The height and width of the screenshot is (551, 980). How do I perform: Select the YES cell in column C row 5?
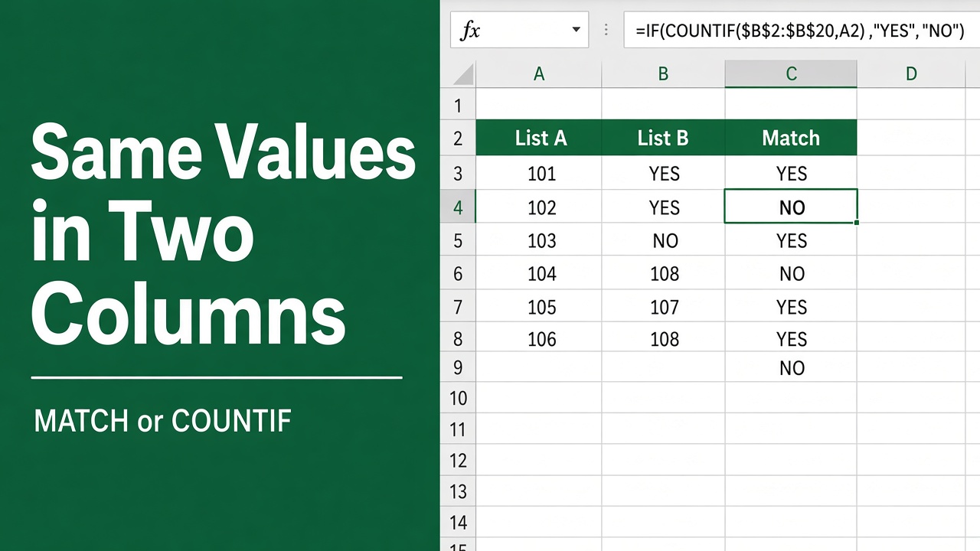click(791, 241)
